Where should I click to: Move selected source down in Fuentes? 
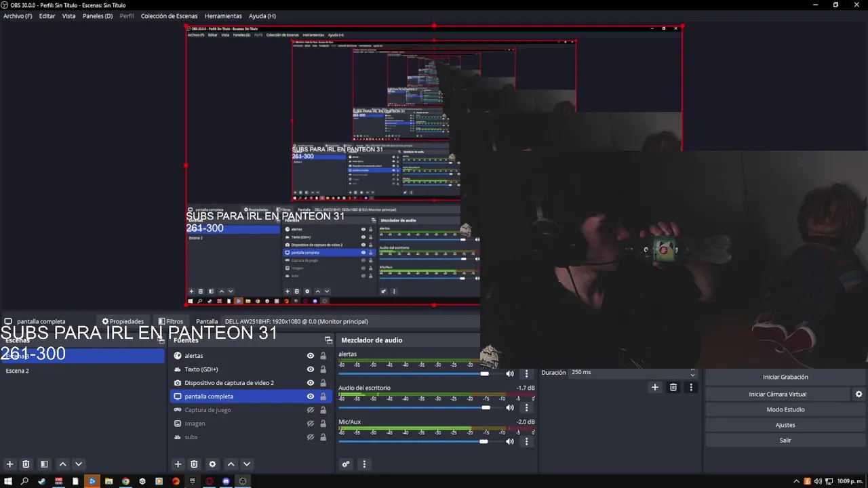(x=247, y=464)
